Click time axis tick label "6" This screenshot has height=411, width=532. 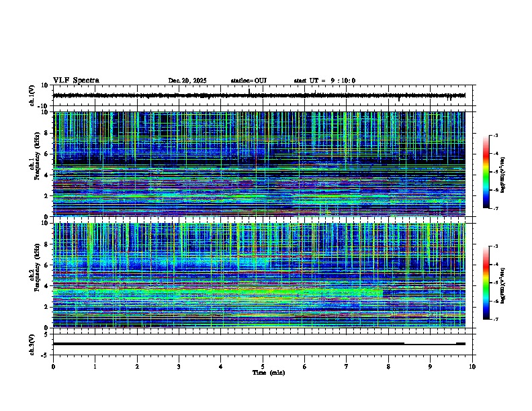[x=305, y=367]
